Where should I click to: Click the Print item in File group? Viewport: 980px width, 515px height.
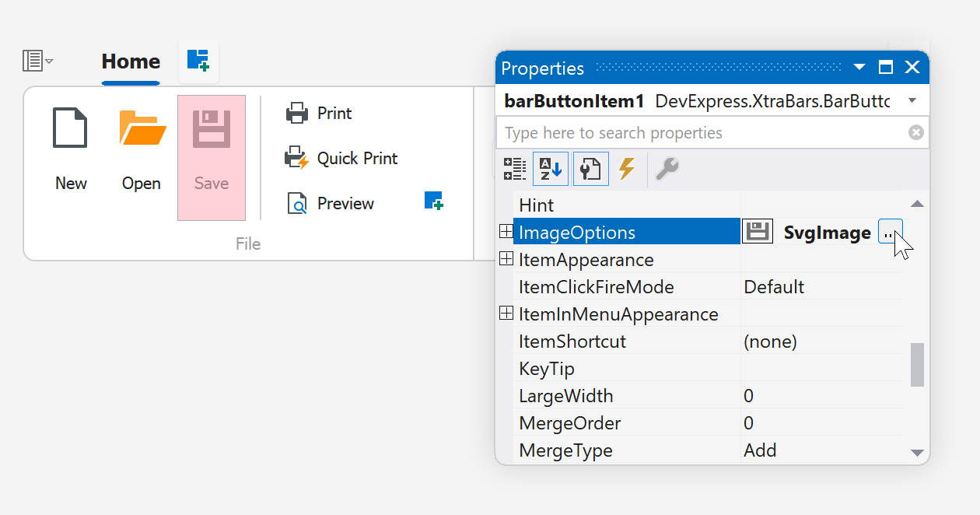tap(319, 114)
